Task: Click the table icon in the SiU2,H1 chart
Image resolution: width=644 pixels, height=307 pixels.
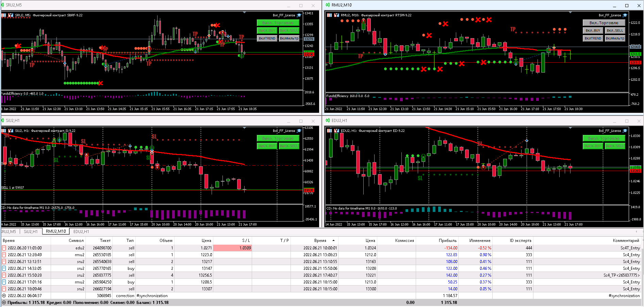Action: point(4,131)
